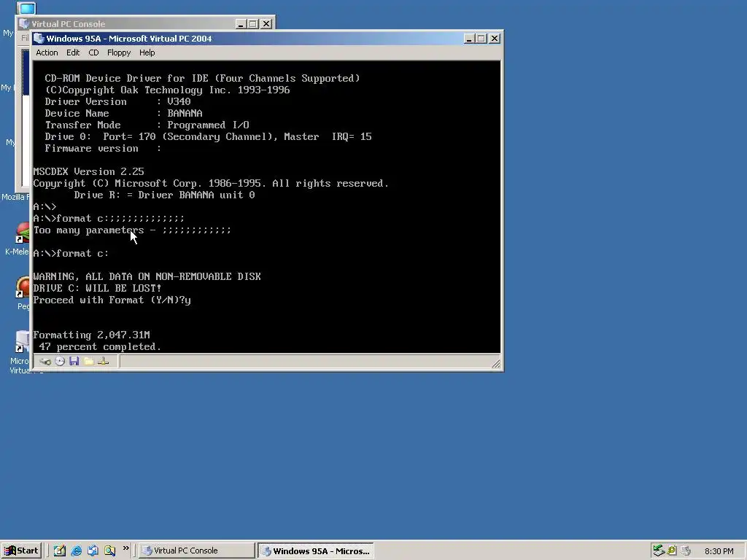Click the Outlook Express Quick Launch icon
This screenshot has width=747, height=560.
[93, 551]
